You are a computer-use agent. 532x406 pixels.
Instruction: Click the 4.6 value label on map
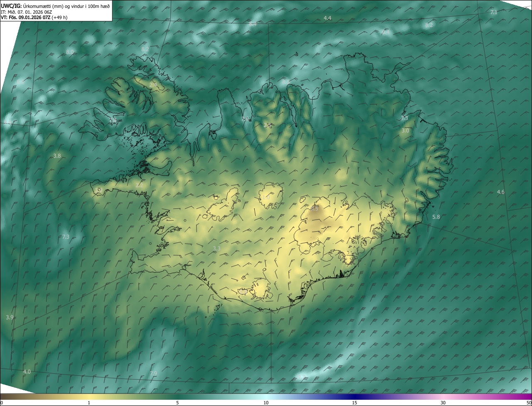pyautogui.click(x=501, y=192)
